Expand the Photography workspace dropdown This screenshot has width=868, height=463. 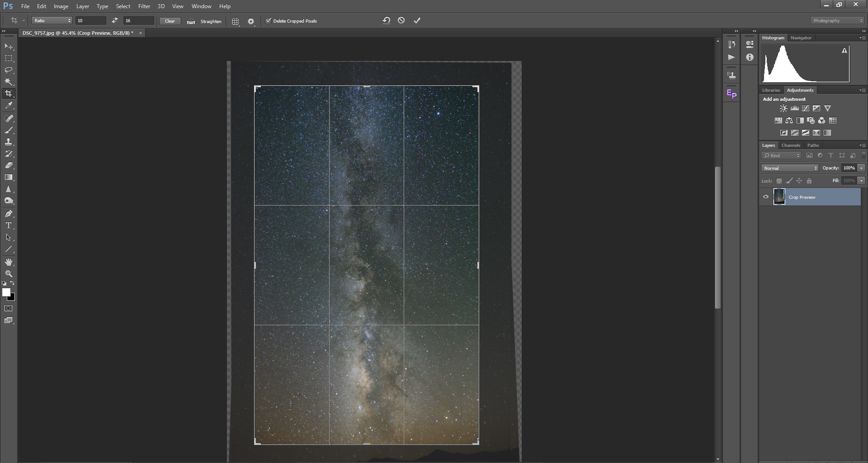tap(837, 21)
